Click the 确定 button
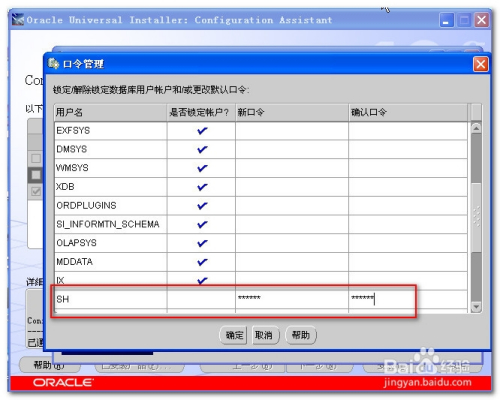Screen dimensions: 500x400 [x=233, y=335]
